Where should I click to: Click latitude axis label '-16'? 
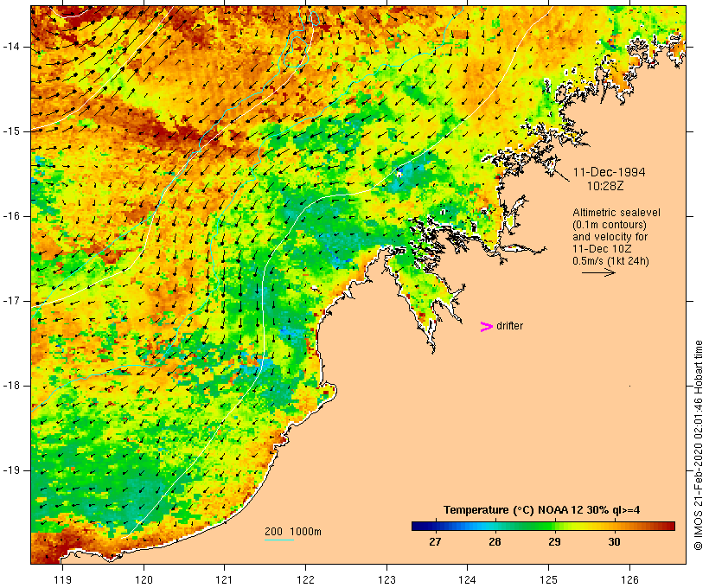point(11,216)
